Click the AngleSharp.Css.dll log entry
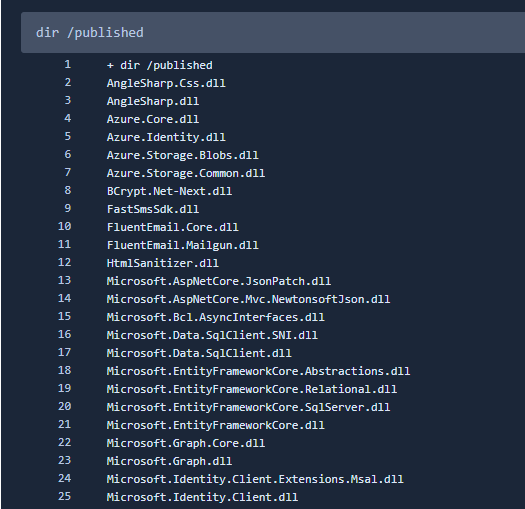Screen dimensions: 525x509 [x=166, y=83]
